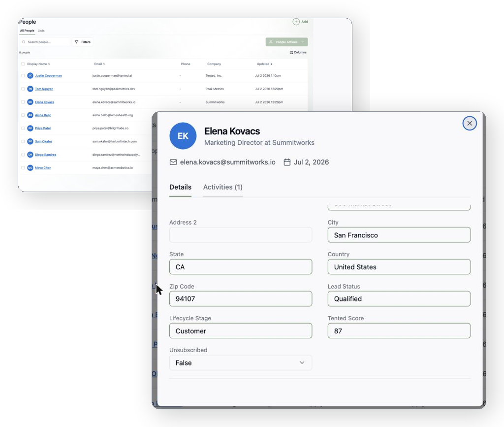
Task: Click the MC avatar for Maya Chen
Action: 30,168
